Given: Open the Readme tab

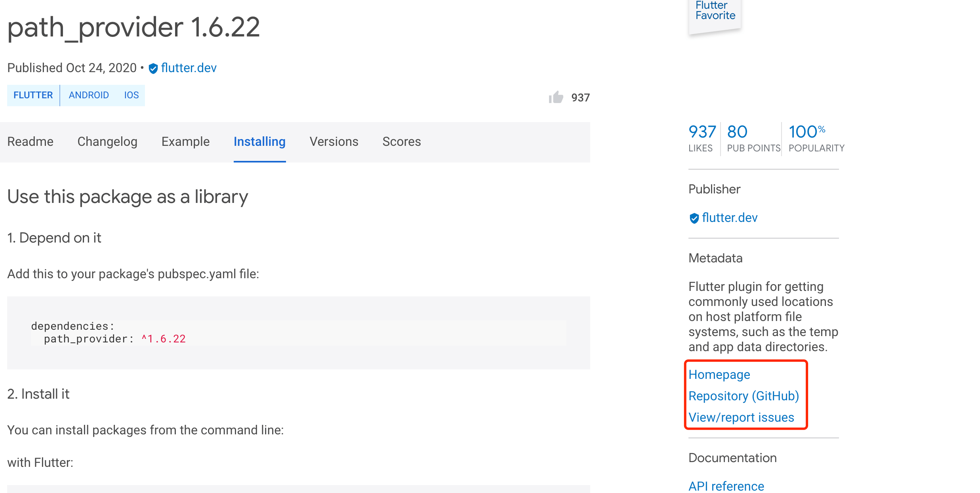Looking at the screenshot, I should (31, 141).
